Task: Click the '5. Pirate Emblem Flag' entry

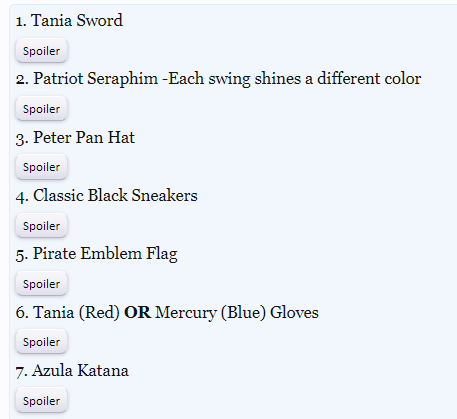Action: (97, 254)
